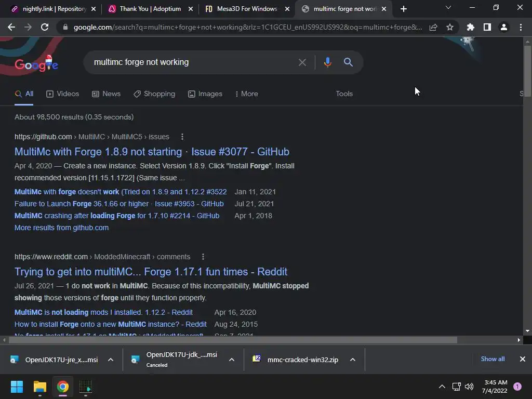
Task: Close the Adoptium tab
Action: pos(191,9)
